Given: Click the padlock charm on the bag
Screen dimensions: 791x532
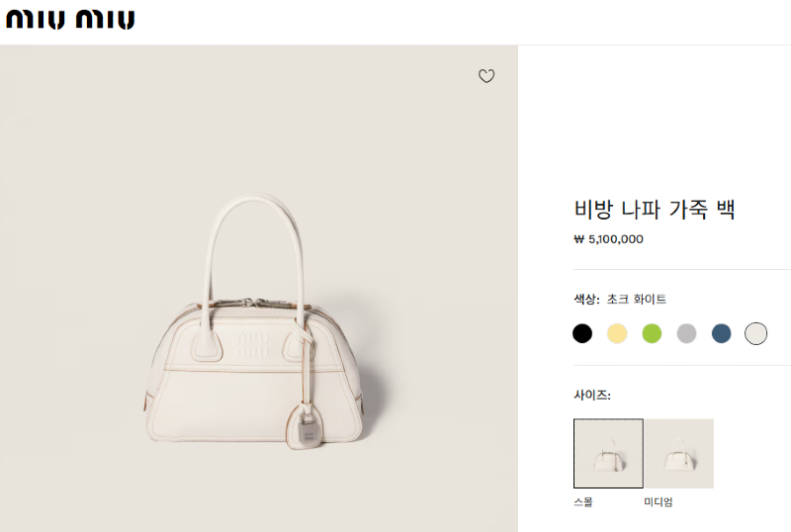Looking at the screenshot, I should coord(308,425).
